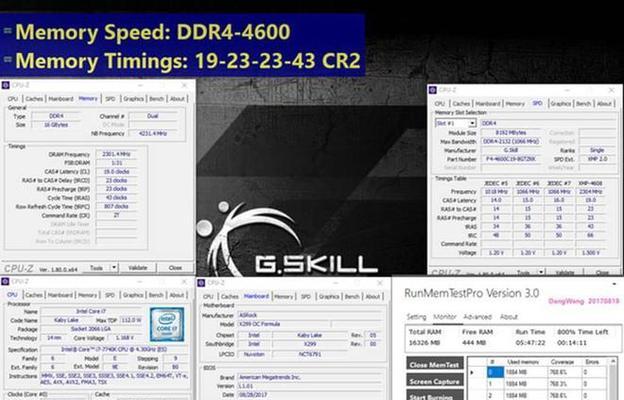Click the Used memory column header in RunMemTestPro
This screenshot has height=400, width=624.
coord(523,362)
